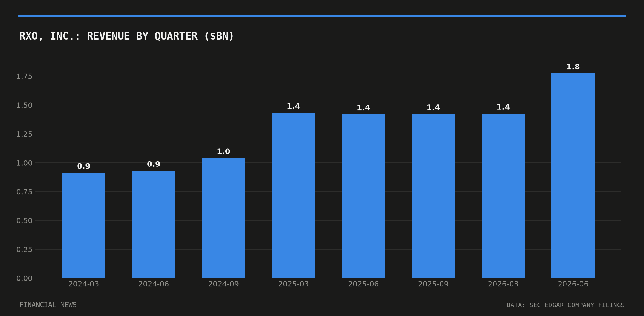644x316 pixels.
Task: Click the 0.9 value label above 2024-06
Action: [x=154, y=164]
